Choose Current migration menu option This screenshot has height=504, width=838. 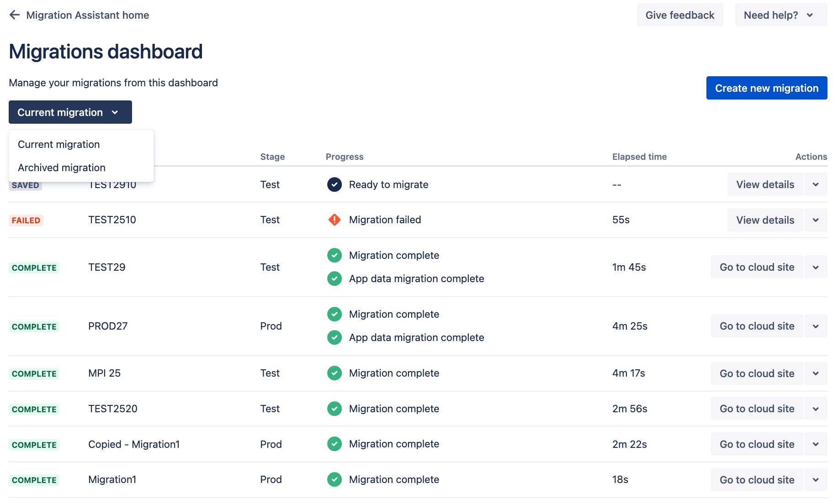[x=59, y=144]
